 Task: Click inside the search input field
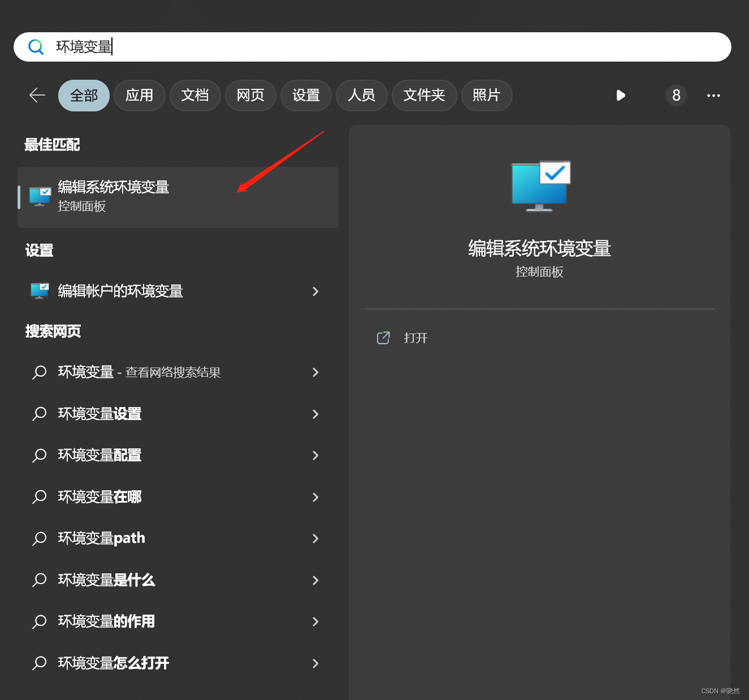click(x=226, y=47)
